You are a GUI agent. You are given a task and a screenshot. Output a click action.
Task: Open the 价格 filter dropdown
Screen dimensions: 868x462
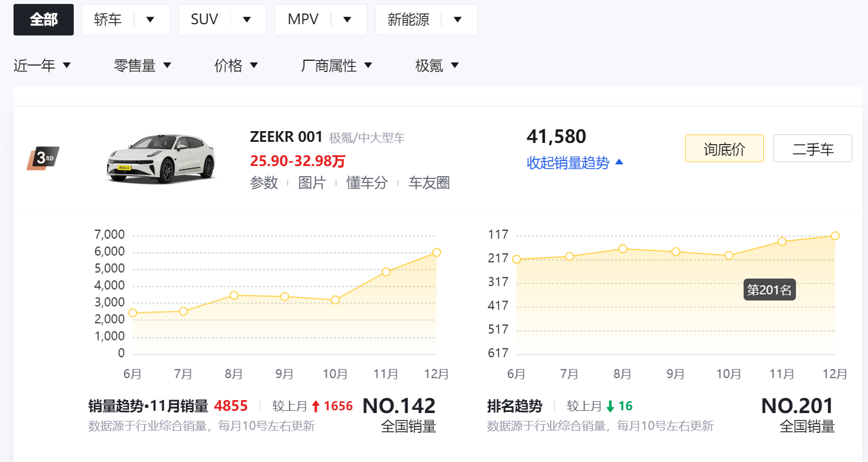tap(236, 66)
